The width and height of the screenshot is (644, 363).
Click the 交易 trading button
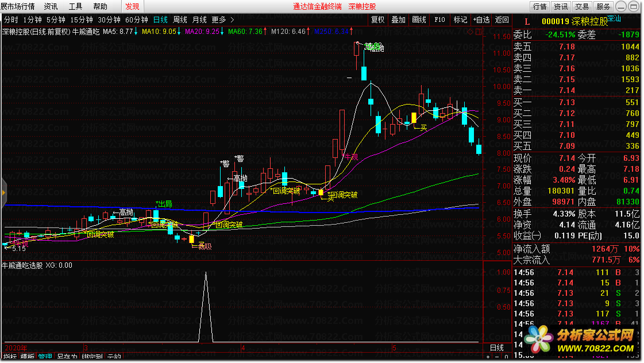[x=582, y=6]
